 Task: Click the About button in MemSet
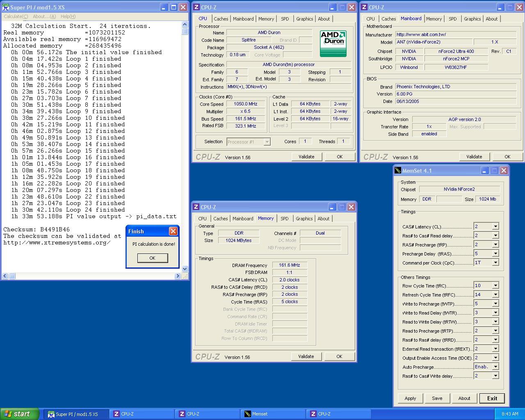click(x=464, y=398)
